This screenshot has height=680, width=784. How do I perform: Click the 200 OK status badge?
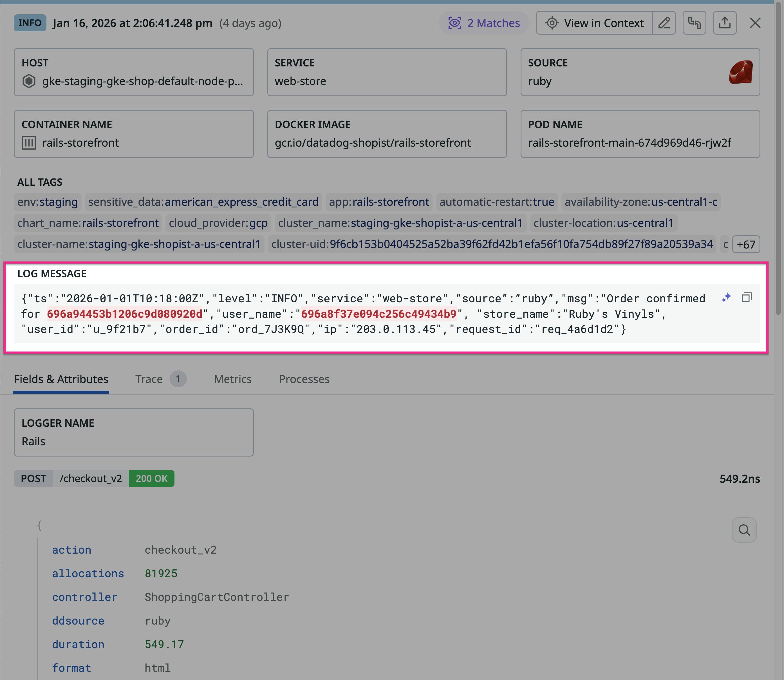click(x=151, y=478)
